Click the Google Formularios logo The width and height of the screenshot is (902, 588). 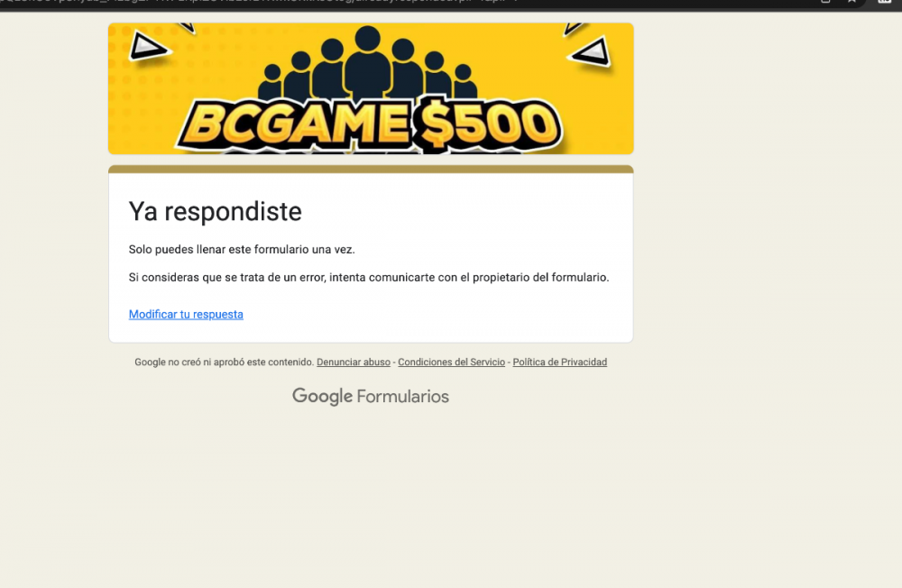point(370,396)
